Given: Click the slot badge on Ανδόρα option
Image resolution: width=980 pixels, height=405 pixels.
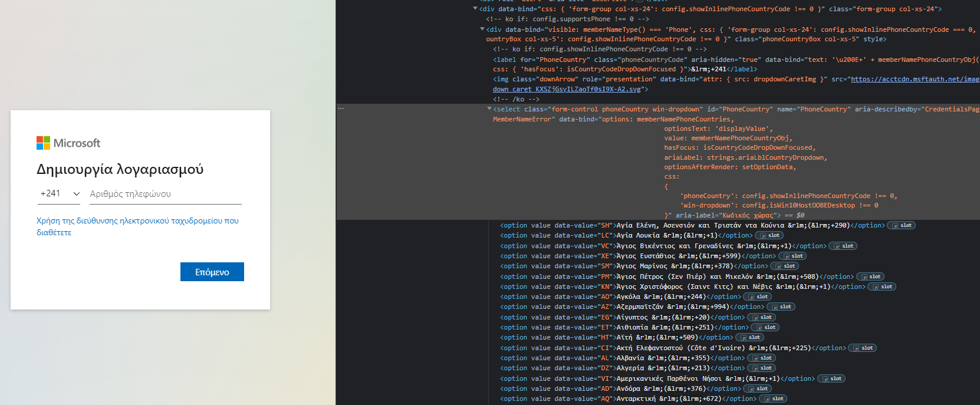Looking at the screenshot, I should 758,388.
